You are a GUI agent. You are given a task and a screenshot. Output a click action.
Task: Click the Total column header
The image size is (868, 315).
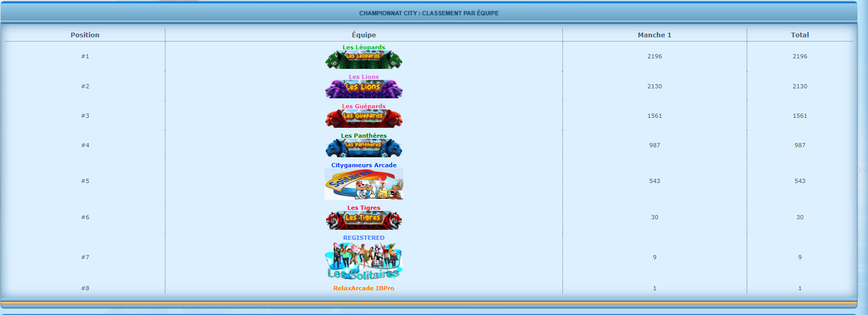tap(800, 35)
